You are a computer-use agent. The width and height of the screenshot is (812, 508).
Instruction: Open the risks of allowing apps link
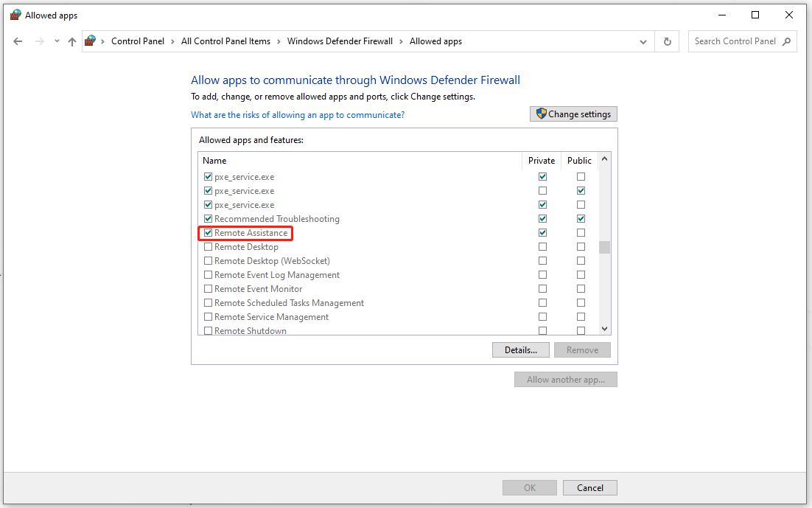pyautogui.click(x=298, y=114)
